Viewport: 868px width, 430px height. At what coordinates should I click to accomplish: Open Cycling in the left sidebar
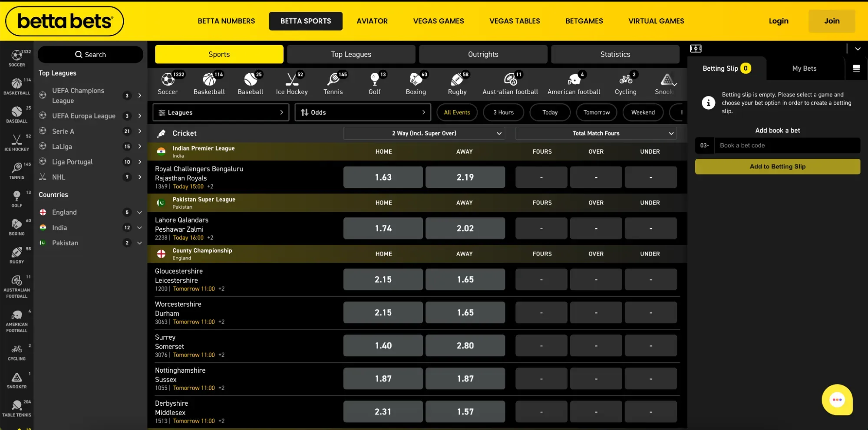coord(17,352)
